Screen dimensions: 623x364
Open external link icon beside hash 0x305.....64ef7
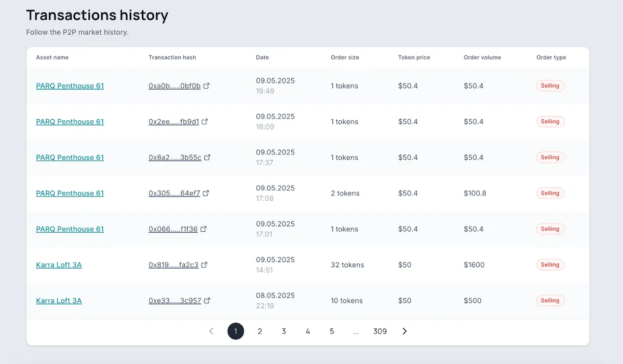[206, 193]
